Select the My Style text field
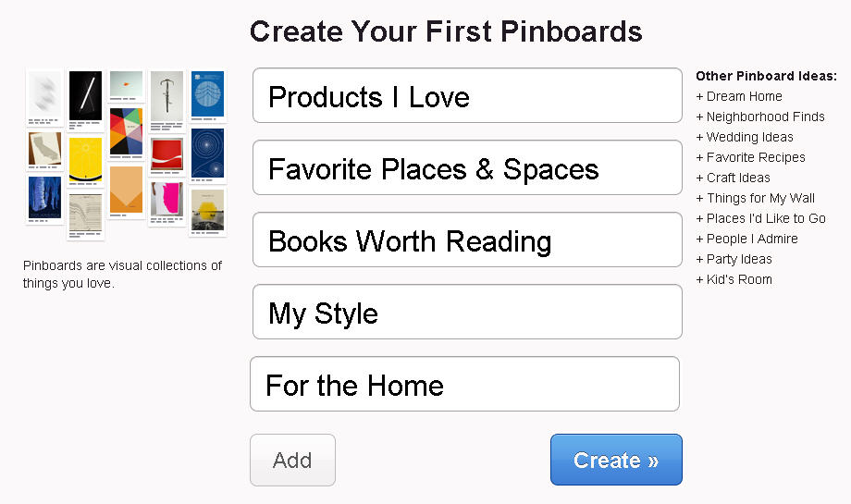This screenshot has width=851, height=504. [467, 312]
